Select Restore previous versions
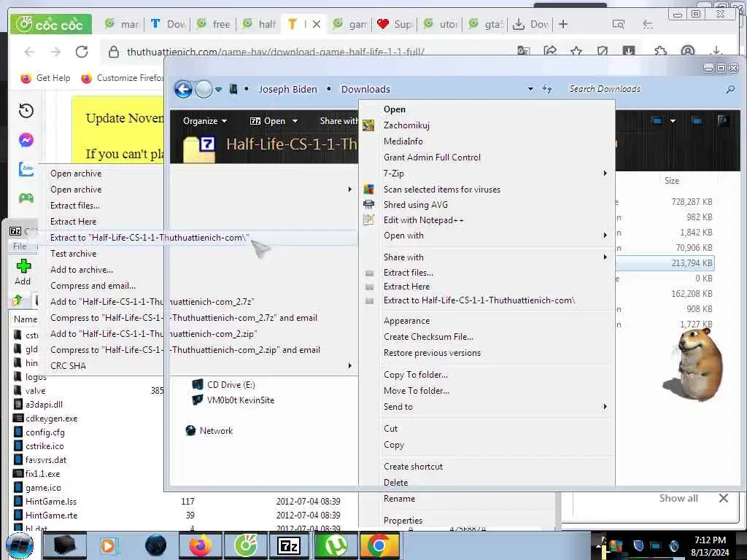Image resolution: width=747 pixels, height=560 pixels. click(x=432, y=353)
